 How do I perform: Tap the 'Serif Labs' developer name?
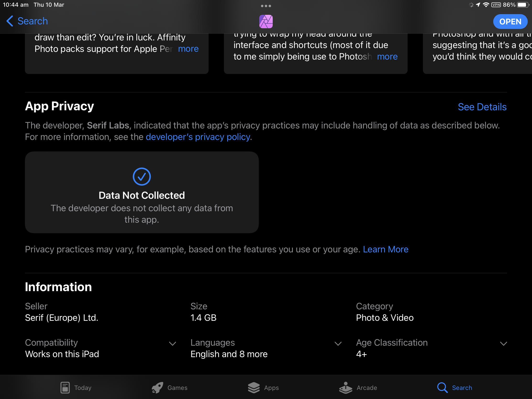(108, 125)
